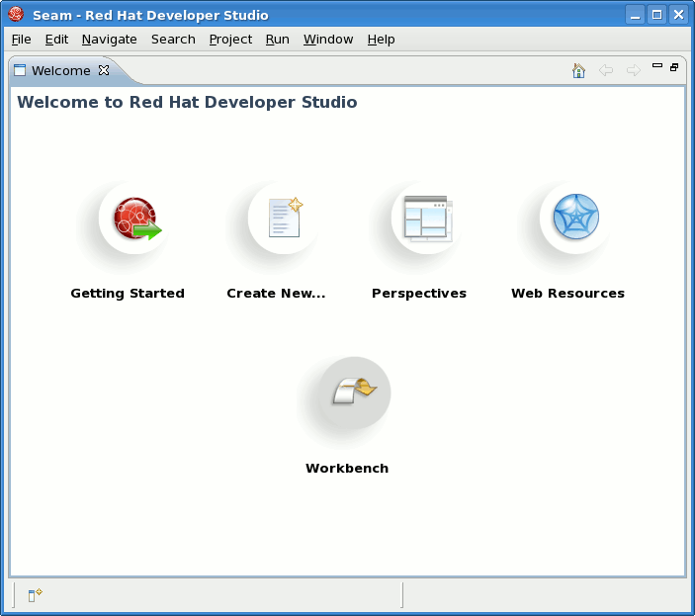Open the Edit menu
Screen dimensions: 695x616
(56, 40)
